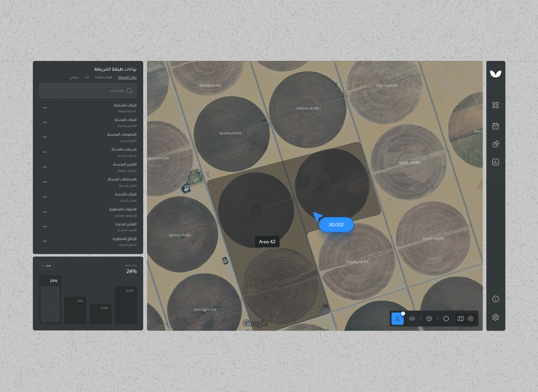Activate the locate/crosshair icon on map toolbar
The width and height of the screenshot is (538, 392).
coord(446,319)
